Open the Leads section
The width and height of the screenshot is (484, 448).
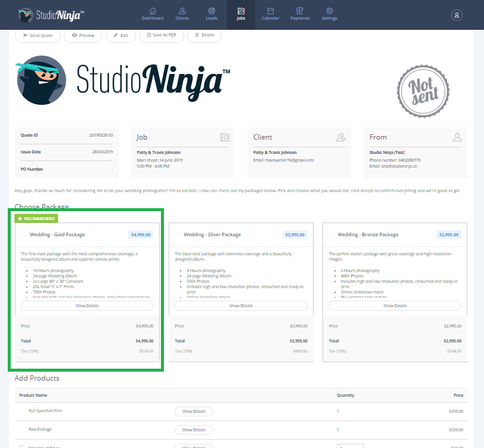point(212,14)
